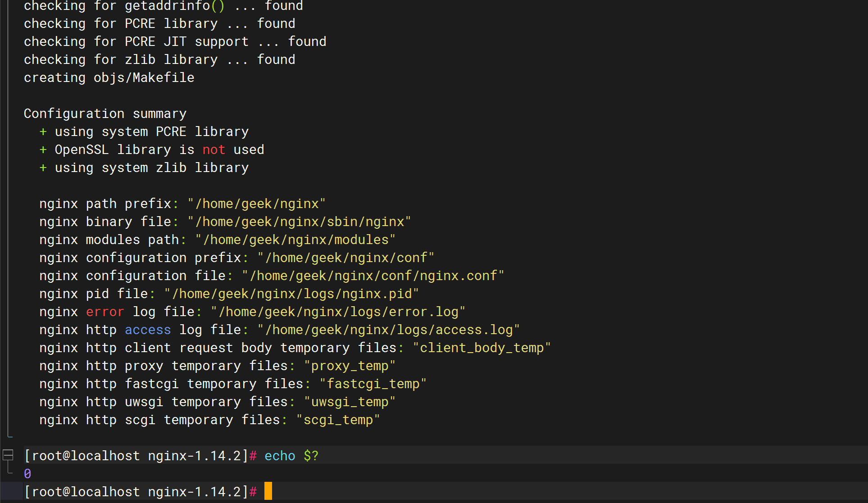Click 'checking for zlib library' line
This screenshot has height=503, width=868.
[159, 59]
